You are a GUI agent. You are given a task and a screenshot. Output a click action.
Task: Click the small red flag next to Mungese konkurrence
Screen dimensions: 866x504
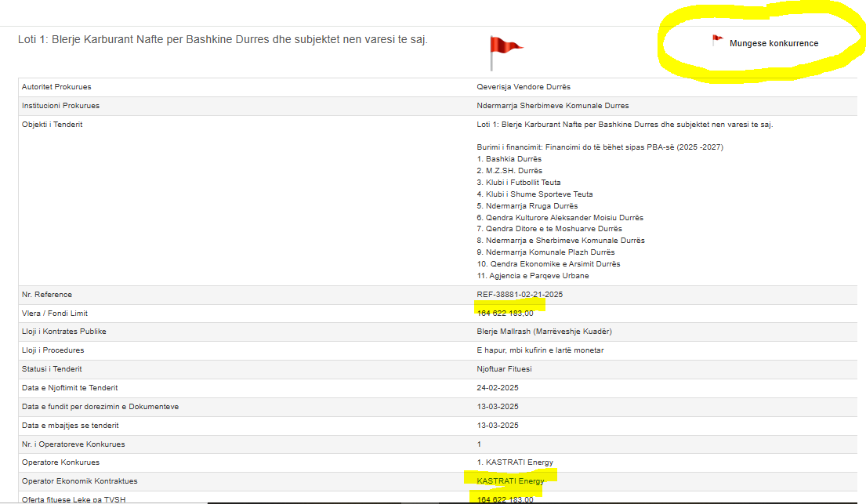716,41
